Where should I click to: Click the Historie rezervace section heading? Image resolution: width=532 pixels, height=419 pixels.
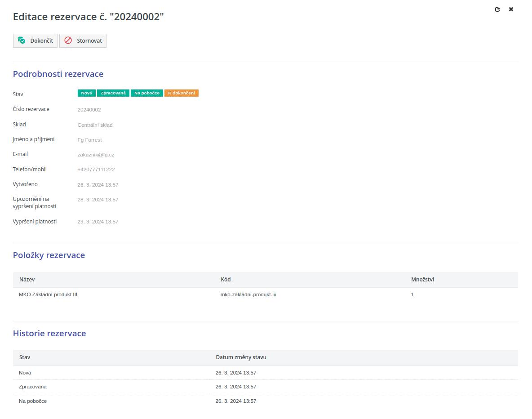point(49,334)
